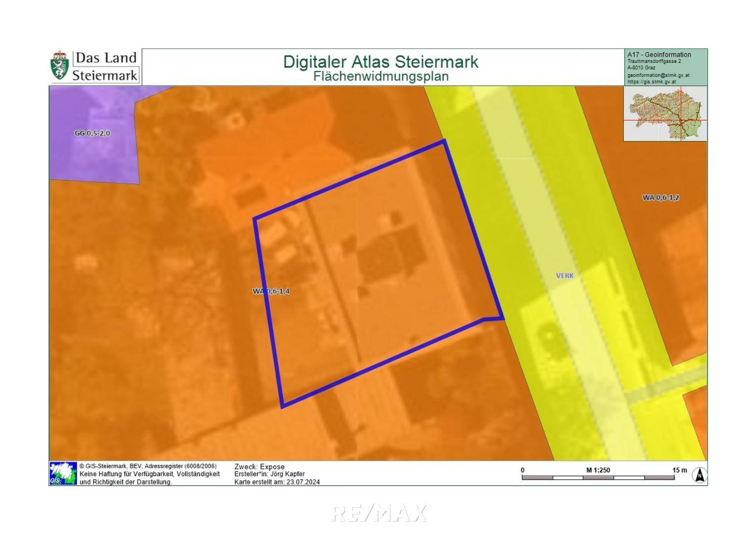The image size is (756, 534).
Task: Click the 'M 1:250' scale text
Action: point(598,470)
